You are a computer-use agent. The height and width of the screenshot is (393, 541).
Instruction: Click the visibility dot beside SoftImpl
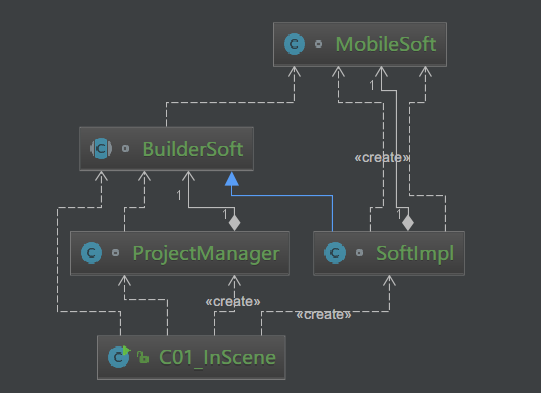pos(359,253)
